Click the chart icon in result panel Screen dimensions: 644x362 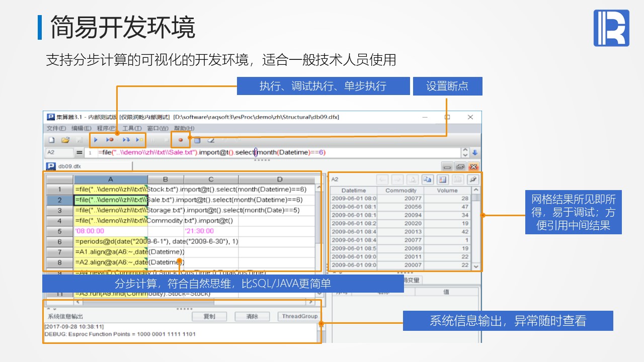(x=457, y=179)
